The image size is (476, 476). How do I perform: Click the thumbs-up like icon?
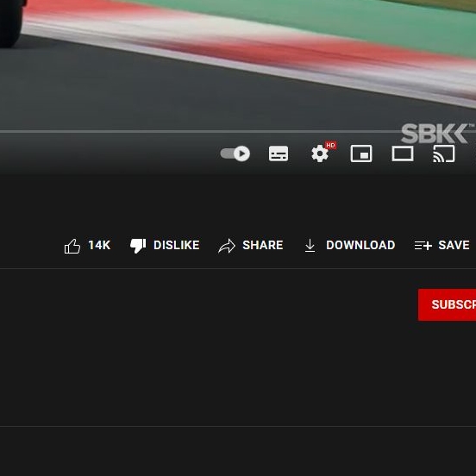pos(72,246)
